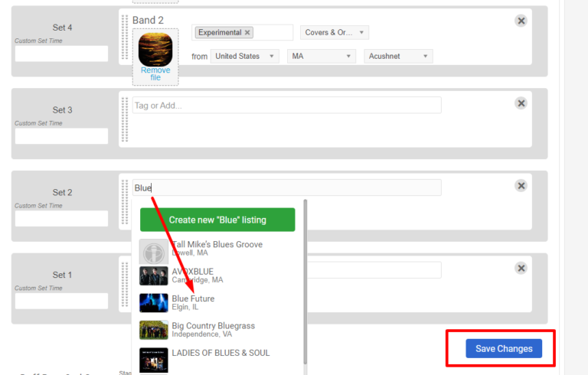The image size is (588, 375).
Task: Click the Set 2 label
Action: pyautogui.click(x=62, y=193)
